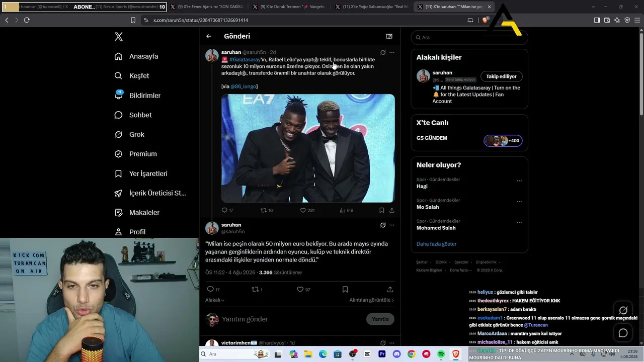
Task: Open İçerik Üreticisi Stüdyosu
Action: click(x=150, y=193)
